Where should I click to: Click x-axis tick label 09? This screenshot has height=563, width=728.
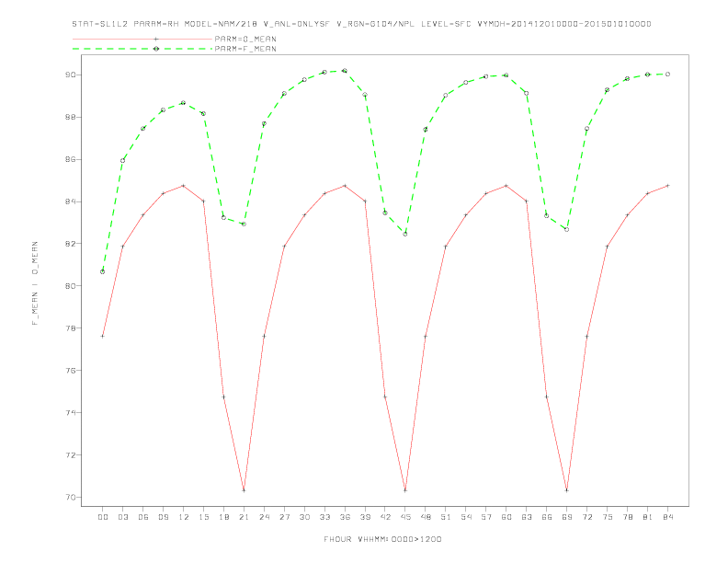[x=163, y=517]
